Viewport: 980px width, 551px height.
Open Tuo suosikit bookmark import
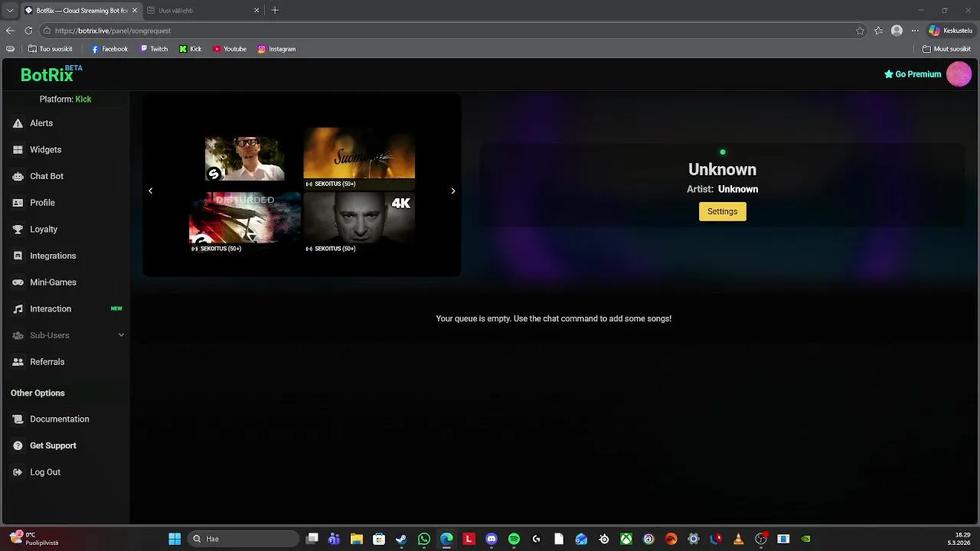[51, 49]
